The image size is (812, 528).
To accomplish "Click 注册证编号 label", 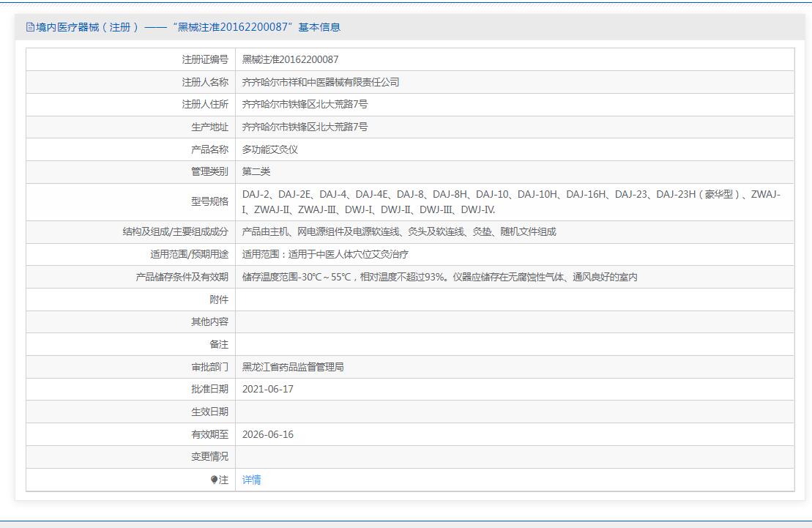I will click(x=205, y=59).
